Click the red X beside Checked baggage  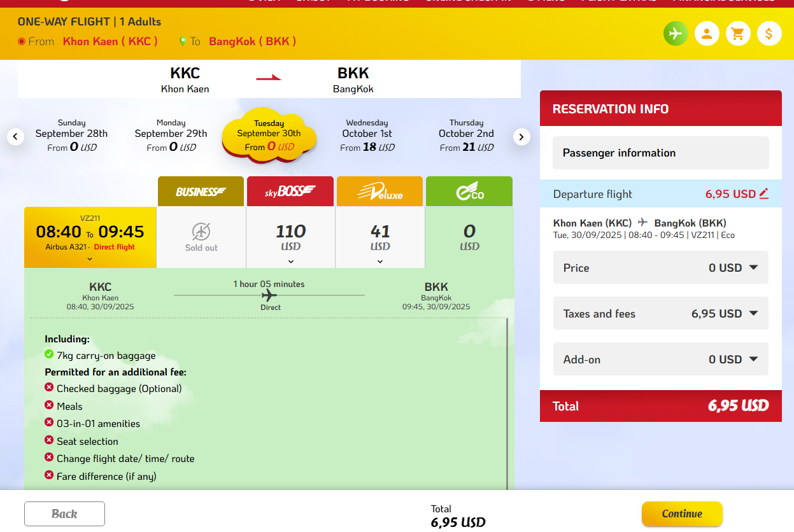(49, 388)
